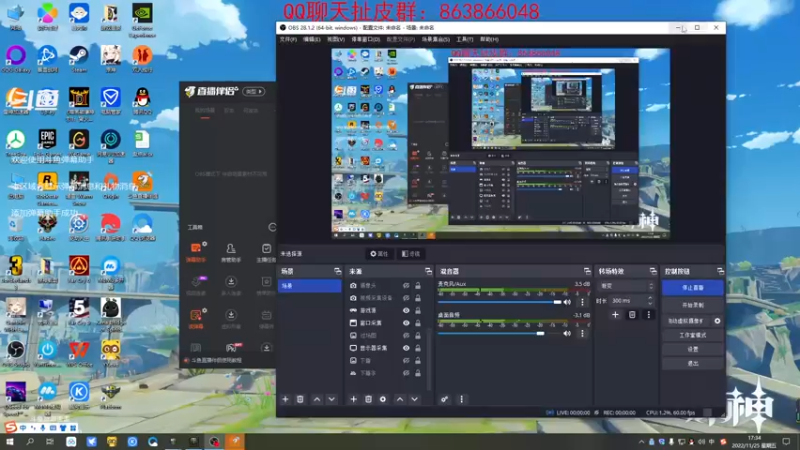
Task: Open 房管助手 tool in 直播伴侣 panel
Action: point(231,252)
